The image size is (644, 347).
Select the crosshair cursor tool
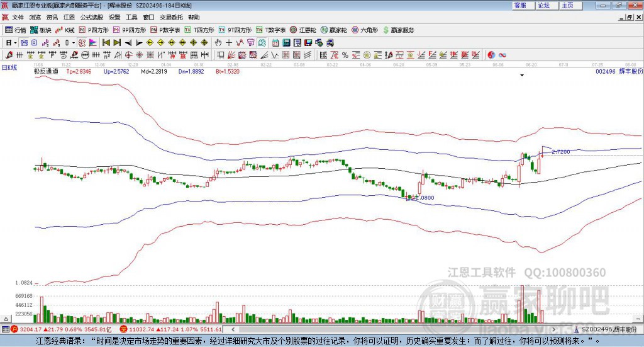click(x=229, y=43)
